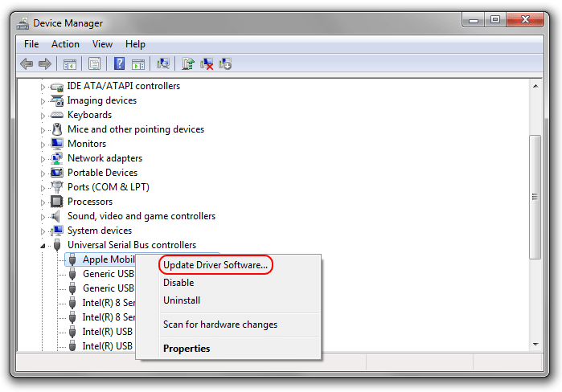Click the Uninstall device toolbar icon with red X
The image size is (562, 392).
pyautogui.click(x=207, y=64)
